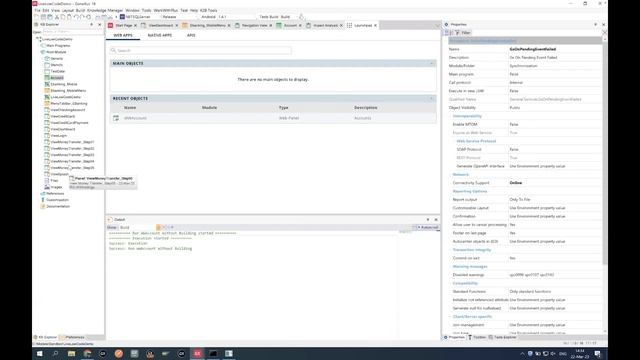Open the Images node in KB Explorer
Image resolution: width=640 pixels, height=360 pixels.
point(56,187)
